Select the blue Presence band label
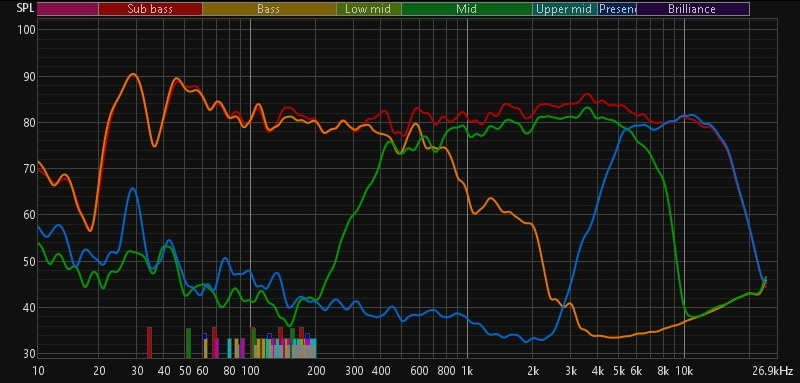The image size is (800, 383). coord(617,9)
